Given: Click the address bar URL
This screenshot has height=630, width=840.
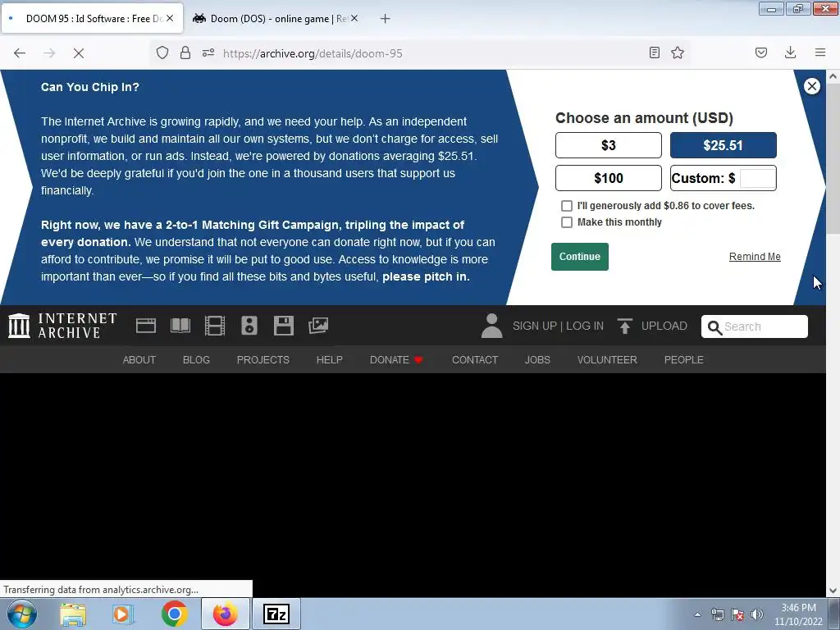Looking at the screenshot, I should (313, 53).
